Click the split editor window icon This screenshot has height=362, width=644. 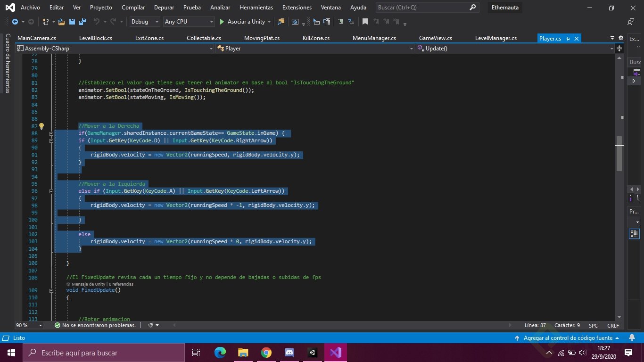[x=619, y=49]
